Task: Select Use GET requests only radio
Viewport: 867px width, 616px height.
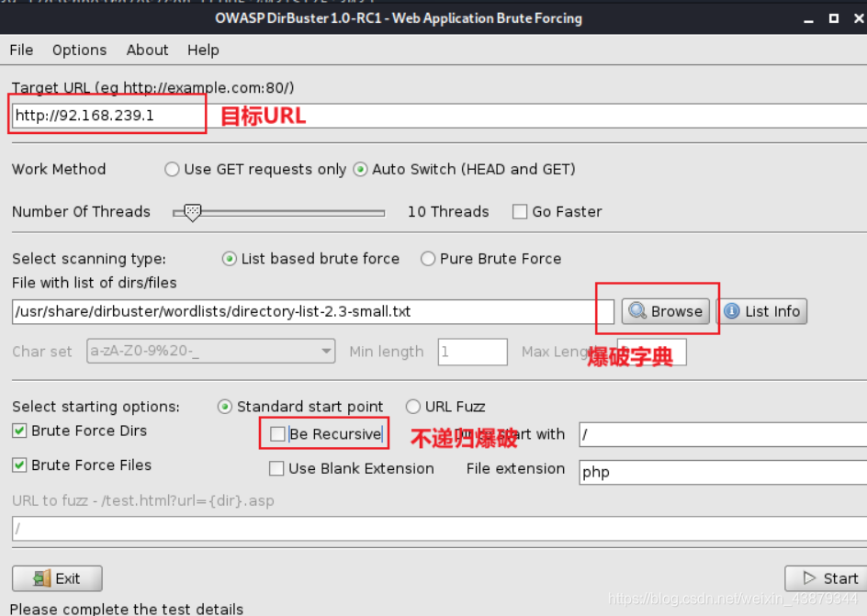Action: point(172,169)
